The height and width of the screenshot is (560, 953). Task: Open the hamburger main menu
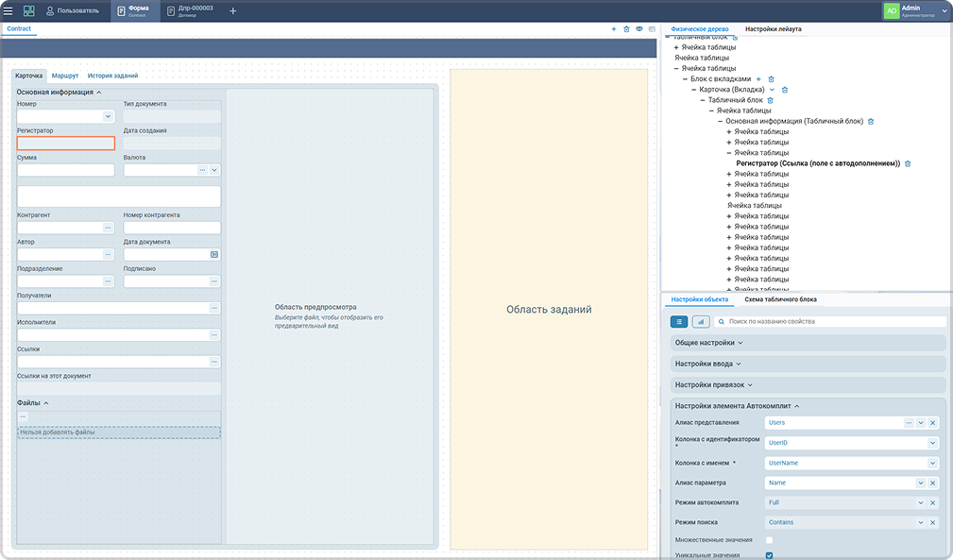(x=9, y=10)
